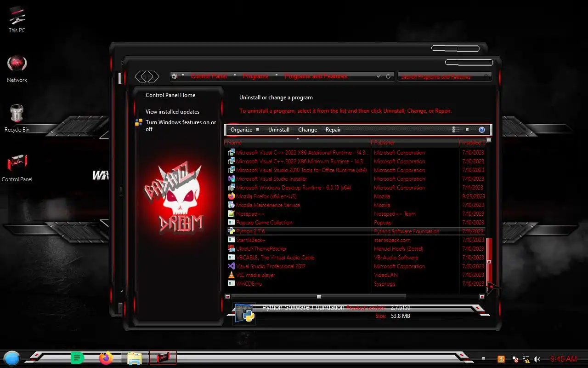Click the orange tray application icon

[501, 359]
